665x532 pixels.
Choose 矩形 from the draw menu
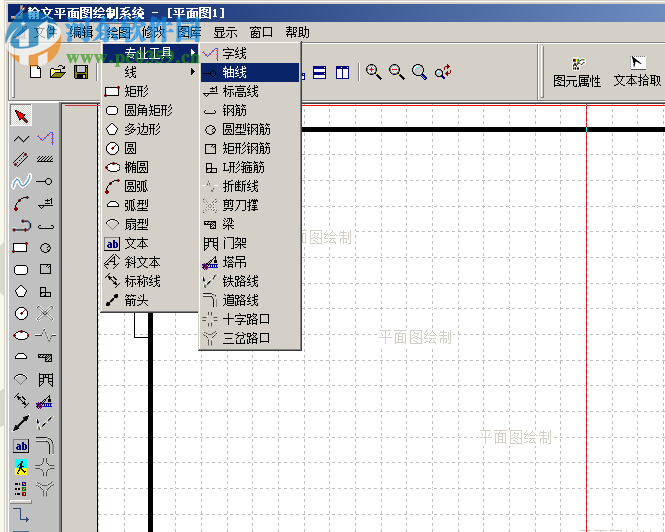click(151, 91)
